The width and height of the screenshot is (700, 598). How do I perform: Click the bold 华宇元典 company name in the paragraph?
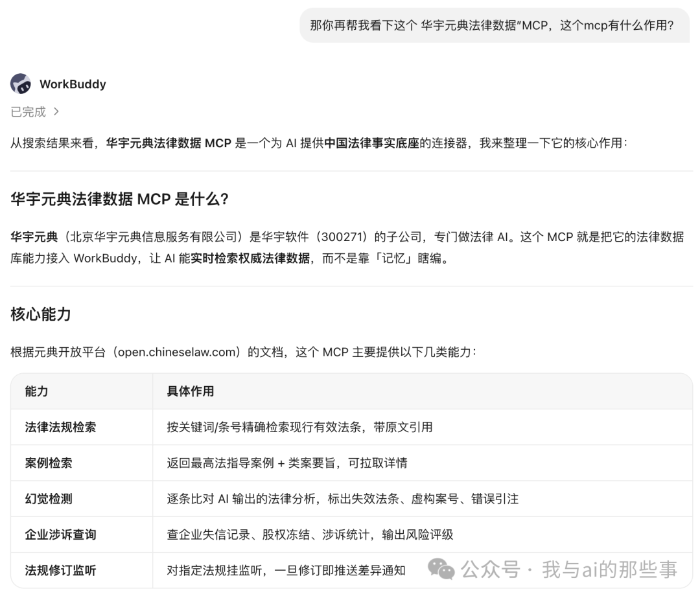(x=34, y=236)
